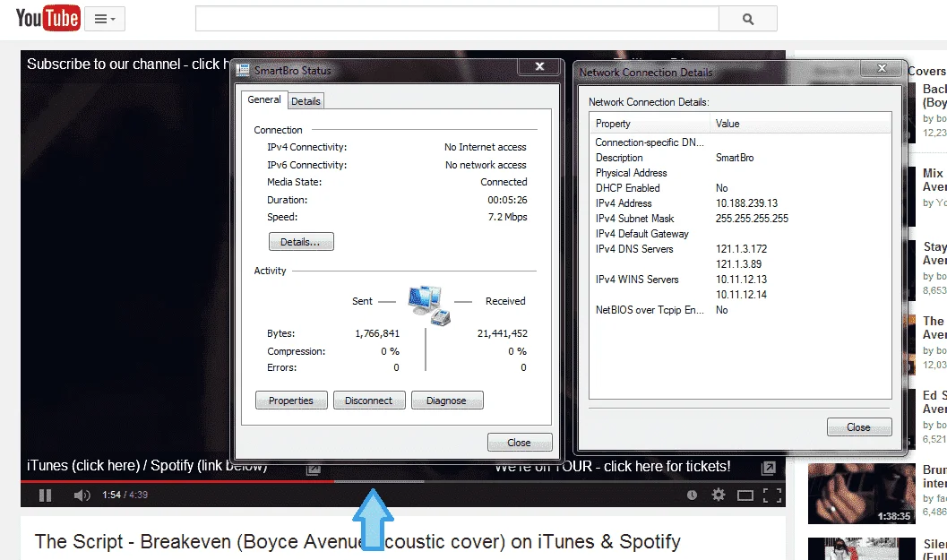The image size is (947, 560).
Task: Click the Details... button
Action: (301, 242)
